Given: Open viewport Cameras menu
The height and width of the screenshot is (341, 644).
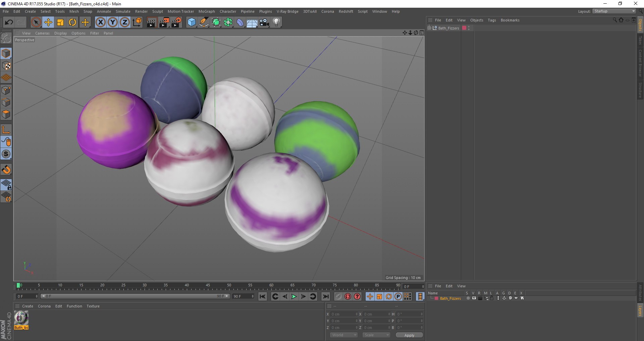Looking at the screenshot, I should [x=42, y=33].
